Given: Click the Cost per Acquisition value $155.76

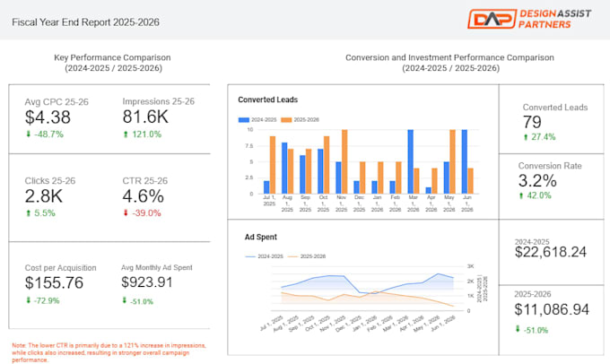Looking at the screenshot, I should point(54,282).
